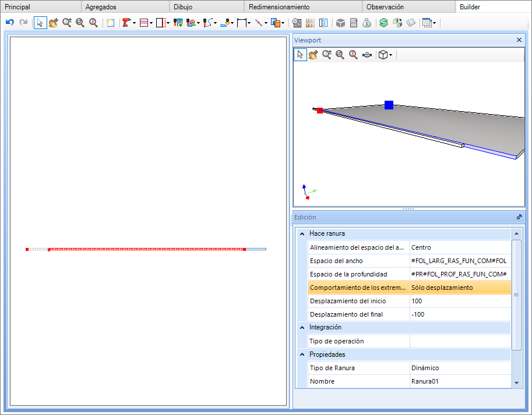
Task: Click zoom in/out magnifier in Viewport toolbar
Action: pos(327,55)
